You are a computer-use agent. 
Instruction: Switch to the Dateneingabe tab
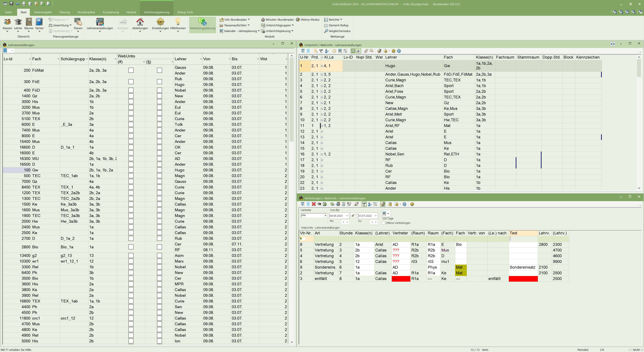click(x=43, y=12)
